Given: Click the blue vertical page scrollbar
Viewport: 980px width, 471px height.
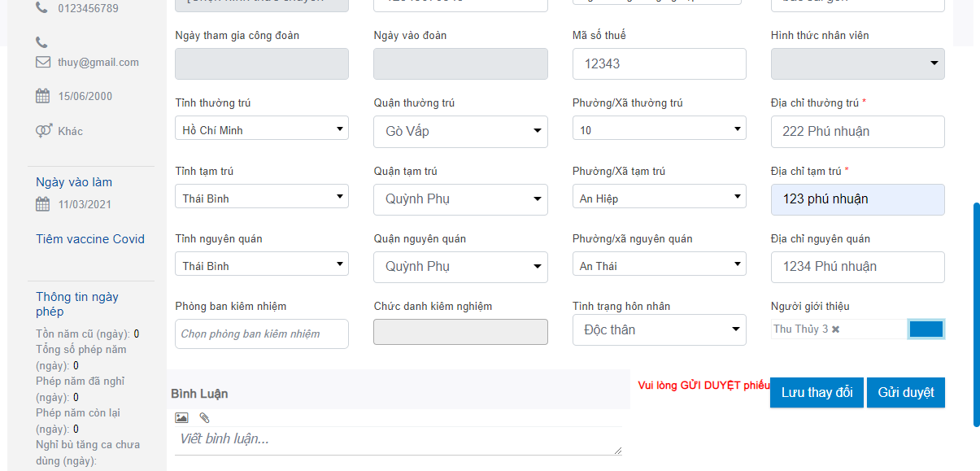Looking at the screenshot, I should tap(976, 314).
